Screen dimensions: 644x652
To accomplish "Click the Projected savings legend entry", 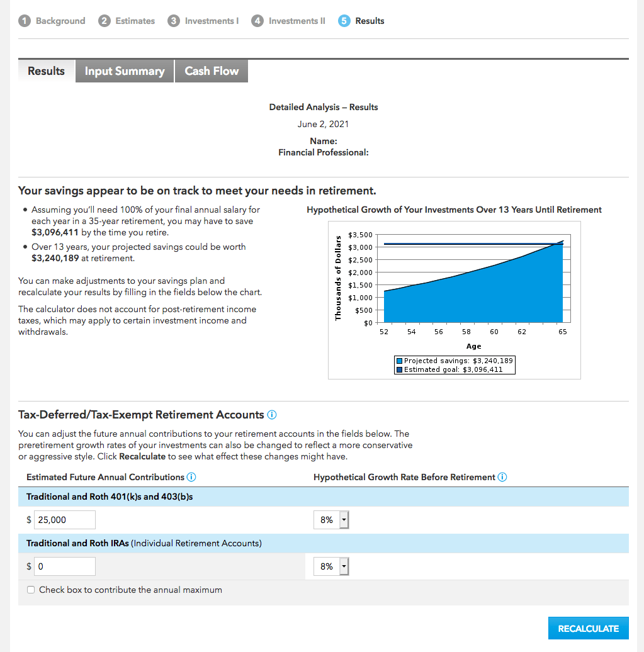I will 453,361.
